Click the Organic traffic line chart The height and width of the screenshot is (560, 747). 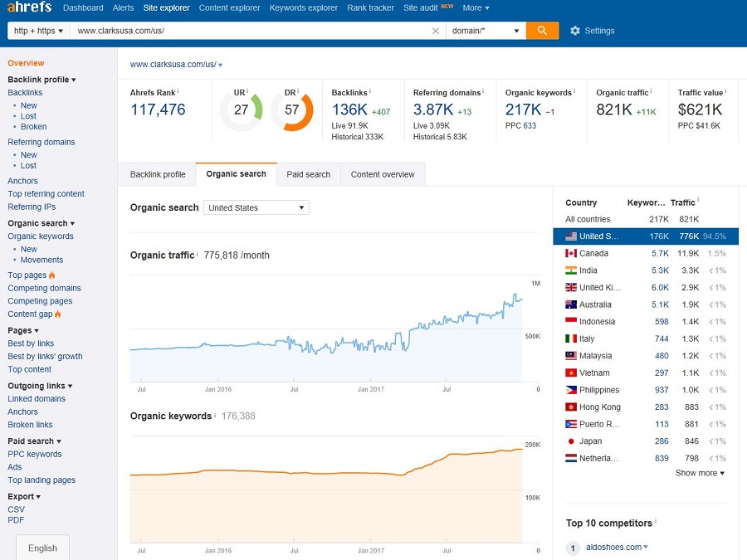[326, 329]
